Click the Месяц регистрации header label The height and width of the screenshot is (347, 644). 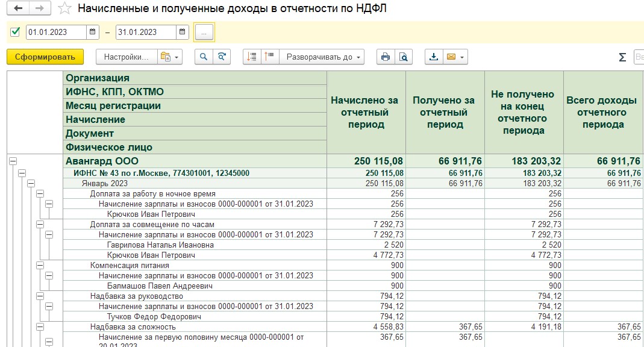coord(113,105)
